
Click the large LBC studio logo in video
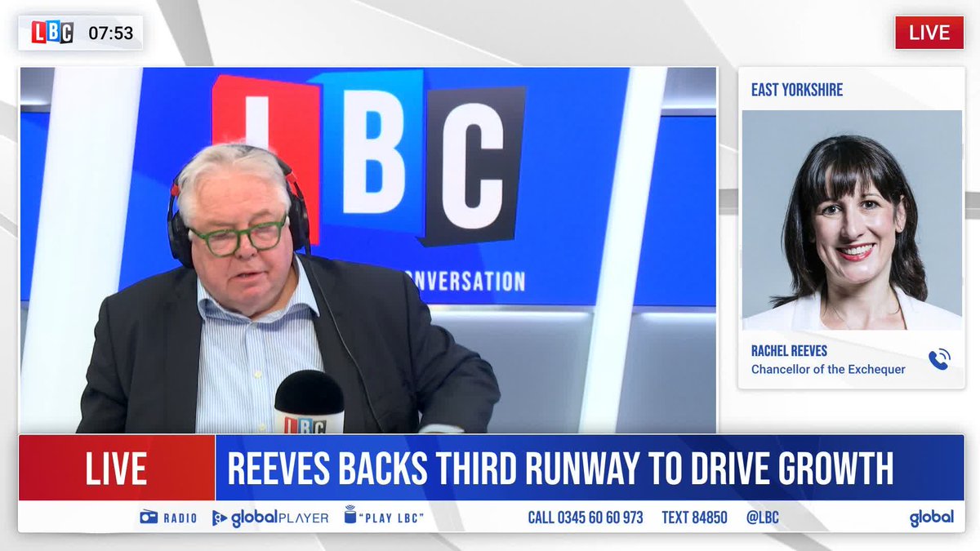[x=369, y=159]
